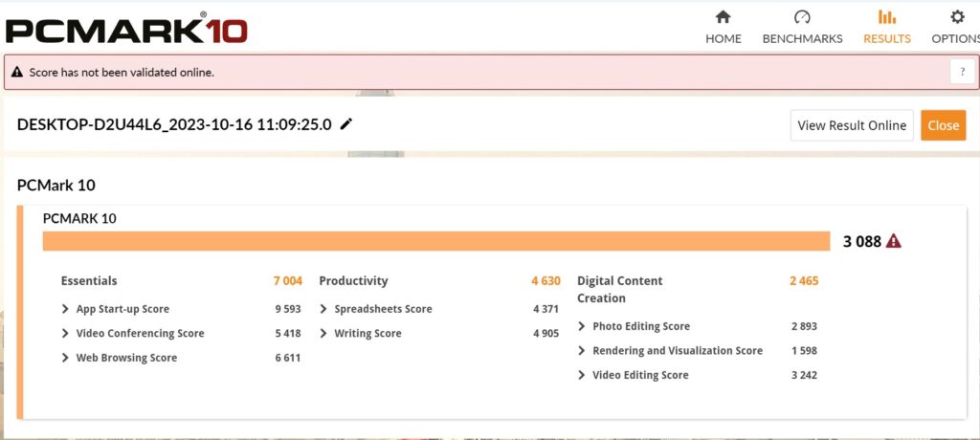Expand App Start-up Score details
Screen dimensions: 980x440
tap(65, 309)
